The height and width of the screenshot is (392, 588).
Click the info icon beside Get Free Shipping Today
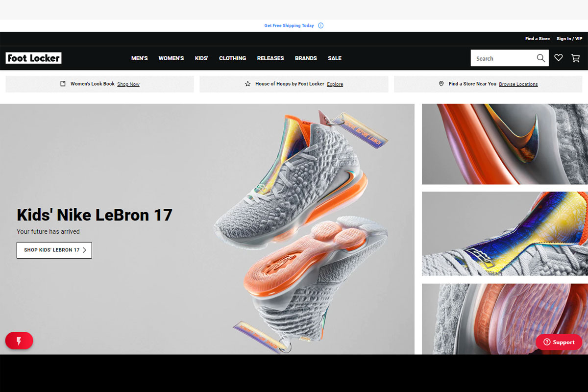[321, 25]
